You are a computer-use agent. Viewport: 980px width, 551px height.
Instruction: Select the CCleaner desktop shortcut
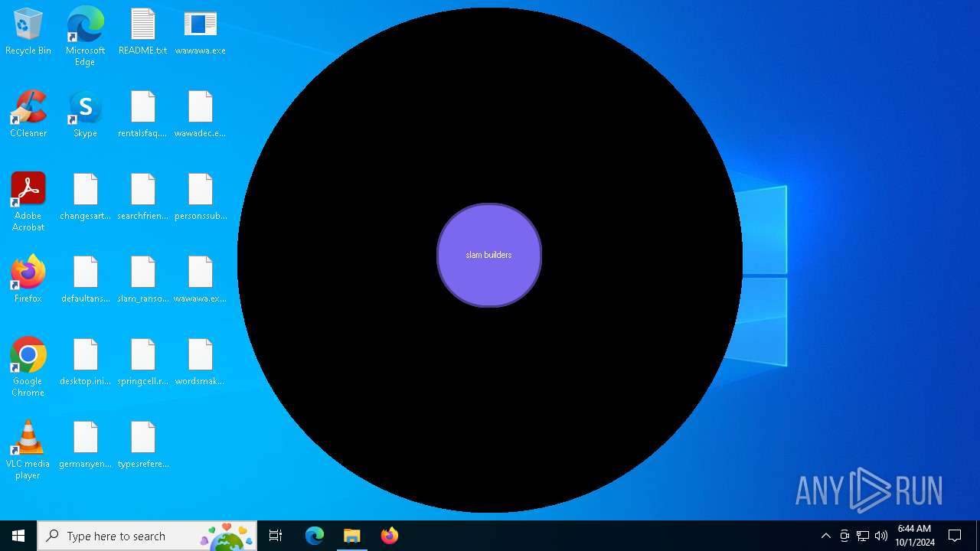coord(28,114)
